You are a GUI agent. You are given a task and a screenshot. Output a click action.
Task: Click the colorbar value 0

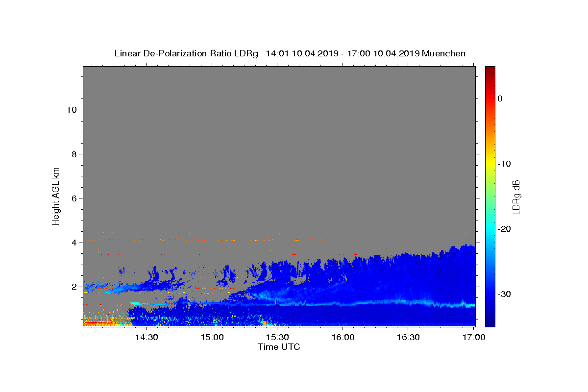(x=500, y=98)
